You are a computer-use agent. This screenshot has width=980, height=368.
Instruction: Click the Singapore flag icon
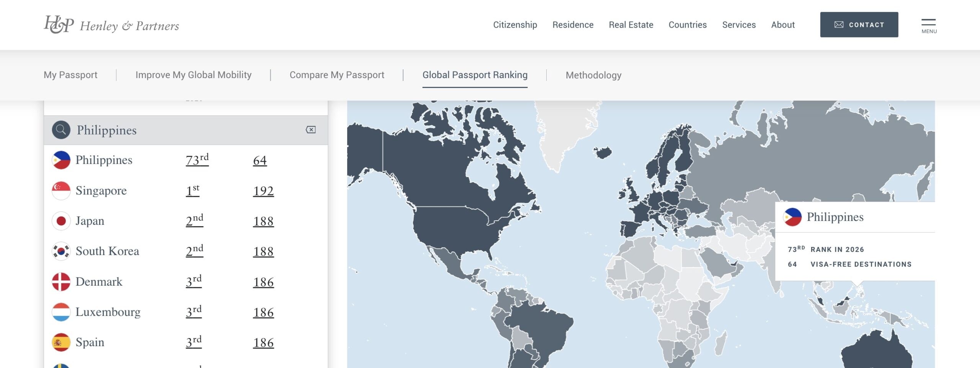tap(61, 191)
